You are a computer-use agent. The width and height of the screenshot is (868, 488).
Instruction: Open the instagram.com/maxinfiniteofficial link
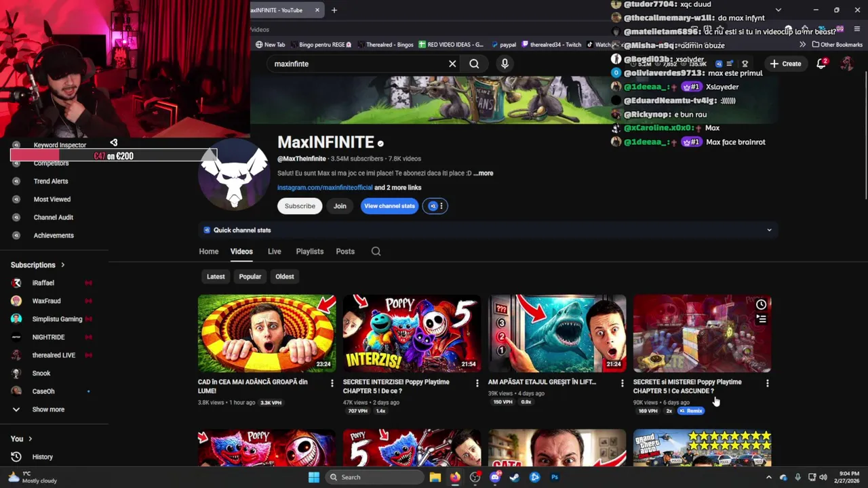coord(325,188)
